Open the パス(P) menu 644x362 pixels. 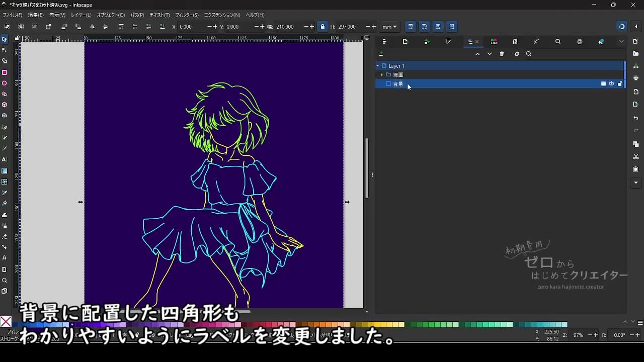tap(137, 15)
